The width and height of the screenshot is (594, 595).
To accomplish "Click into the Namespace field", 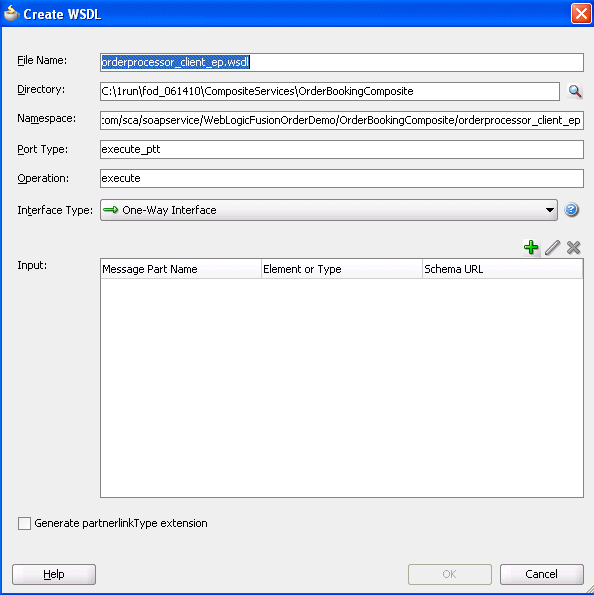I will click(x=342, y=120).
